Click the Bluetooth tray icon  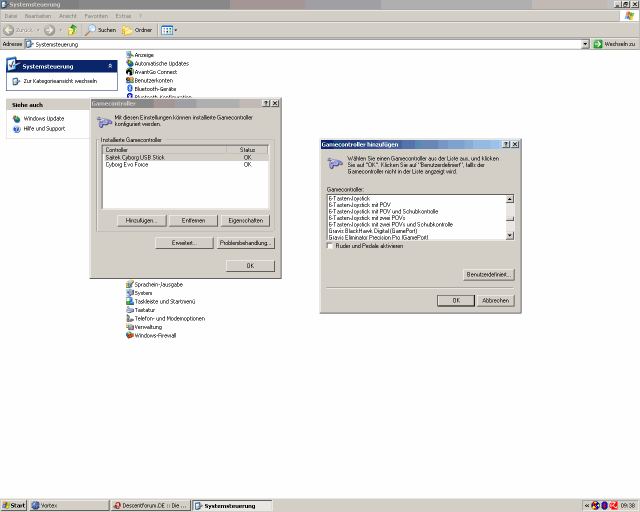(604, 505)
